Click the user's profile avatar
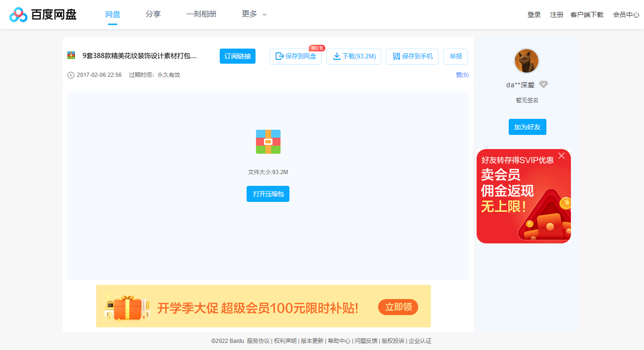 point(527,61)
